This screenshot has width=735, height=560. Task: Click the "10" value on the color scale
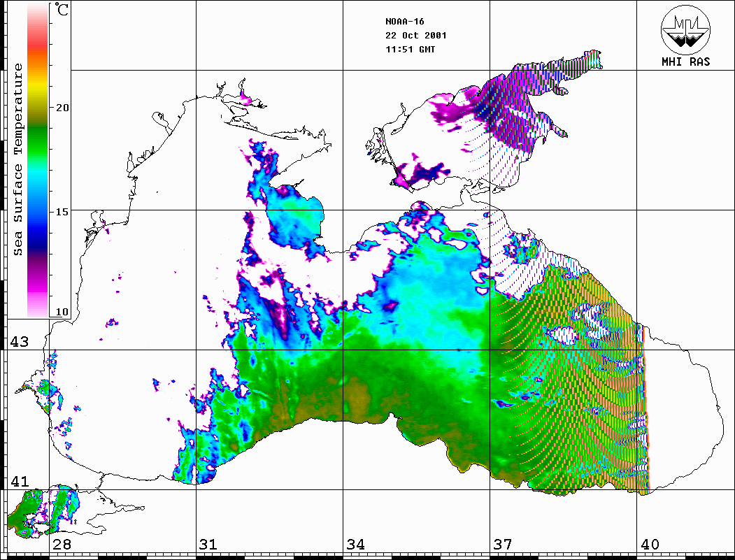click(62, 312)
